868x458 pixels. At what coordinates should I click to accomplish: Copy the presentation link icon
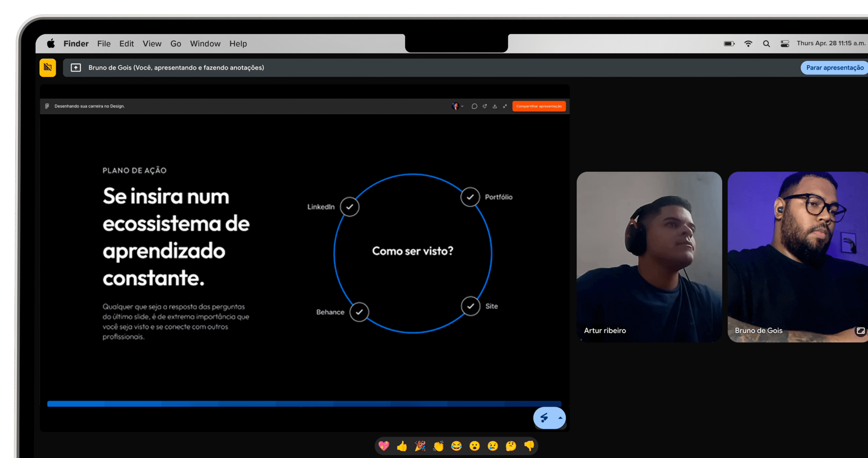(x=485, y=106)
